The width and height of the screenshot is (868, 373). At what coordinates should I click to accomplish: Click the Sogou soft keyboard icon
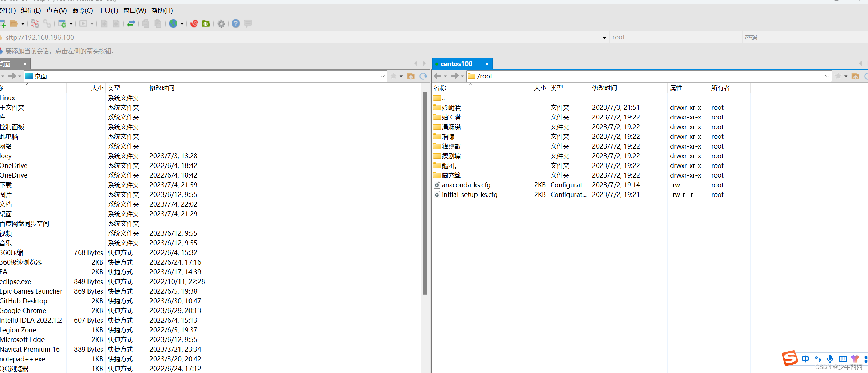pos(843,359)
